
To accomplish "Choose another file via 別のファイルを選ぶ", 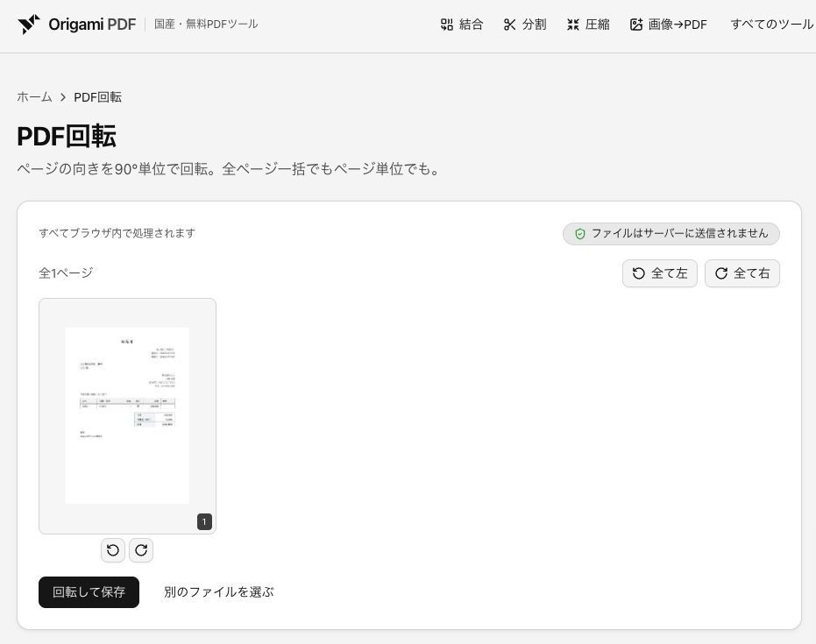I will coord(218,592).
